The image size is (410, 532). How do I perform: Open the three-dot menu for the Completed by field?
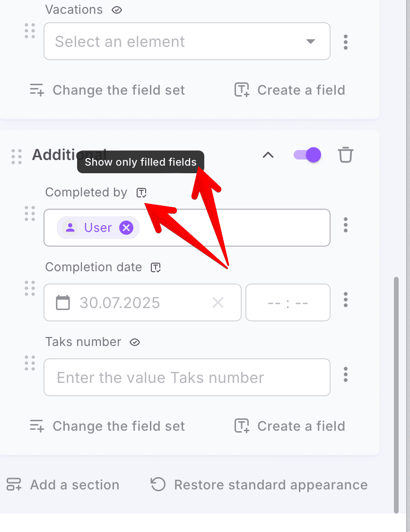pyautogui.click(x=346, y=225)
